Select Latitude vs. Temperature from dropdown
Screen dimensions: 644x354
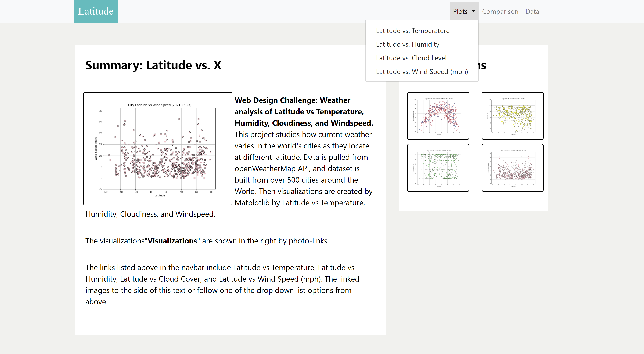(x=422, y=31)
